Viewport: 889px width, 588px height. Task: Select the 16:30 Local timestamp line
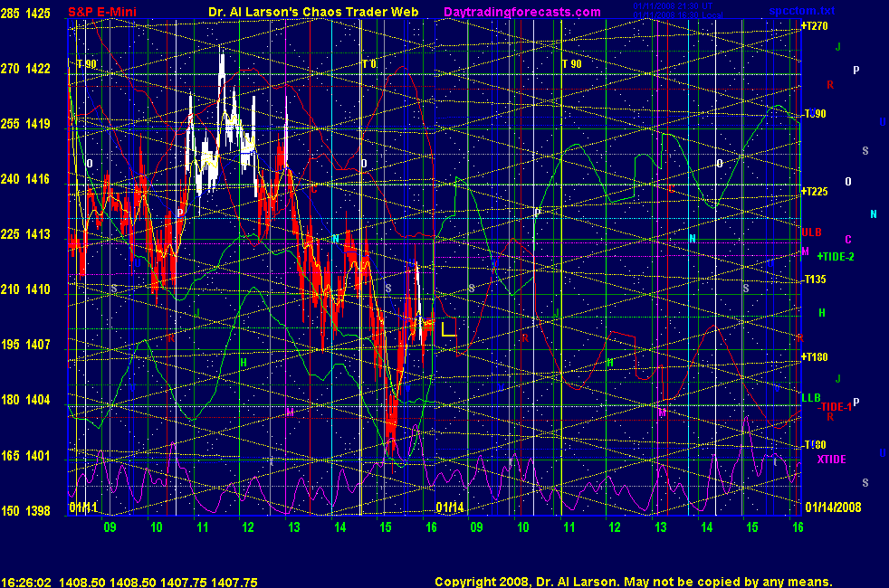pyautogui.click(x=677, y=15)
